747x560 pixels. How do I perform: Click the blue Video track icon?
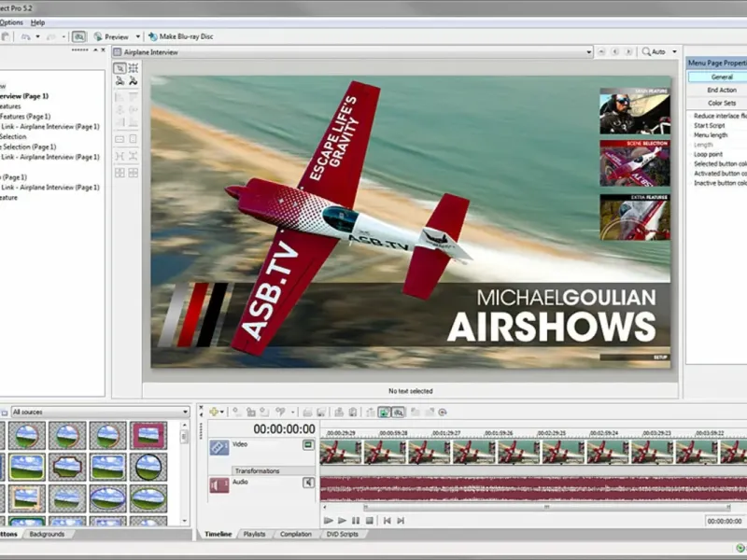(219, 447)
